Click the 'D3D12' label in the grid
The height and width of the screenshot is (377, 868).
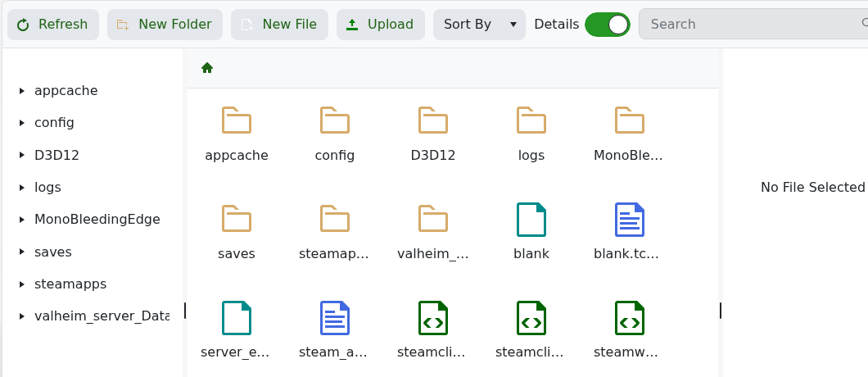coord(433,155)
